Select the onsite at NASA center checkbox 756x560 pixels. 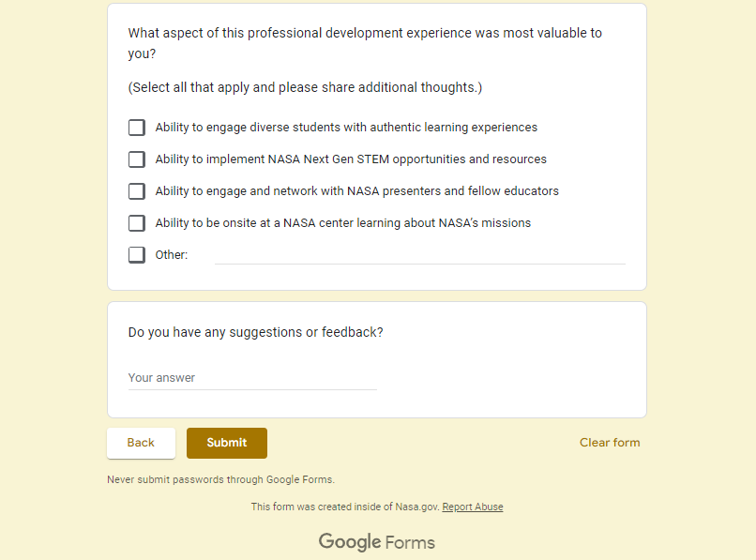[x=137, y=223]
